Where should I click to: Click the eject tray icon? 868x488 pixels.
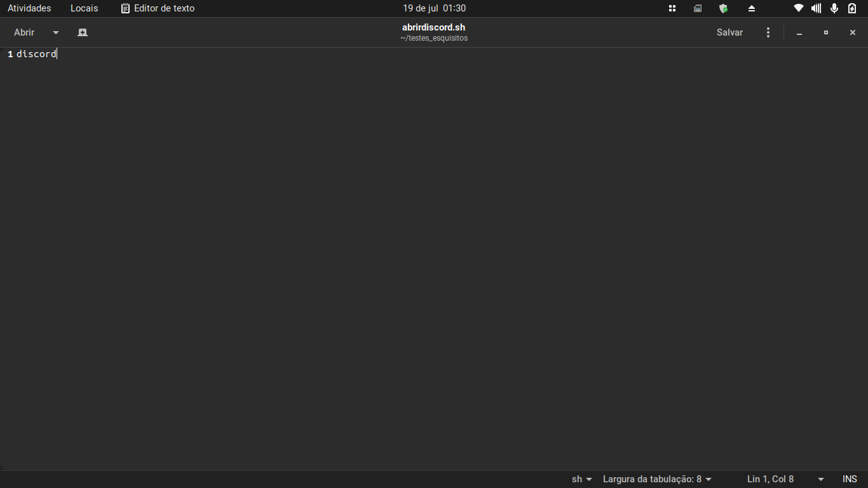tap(752, 8)
